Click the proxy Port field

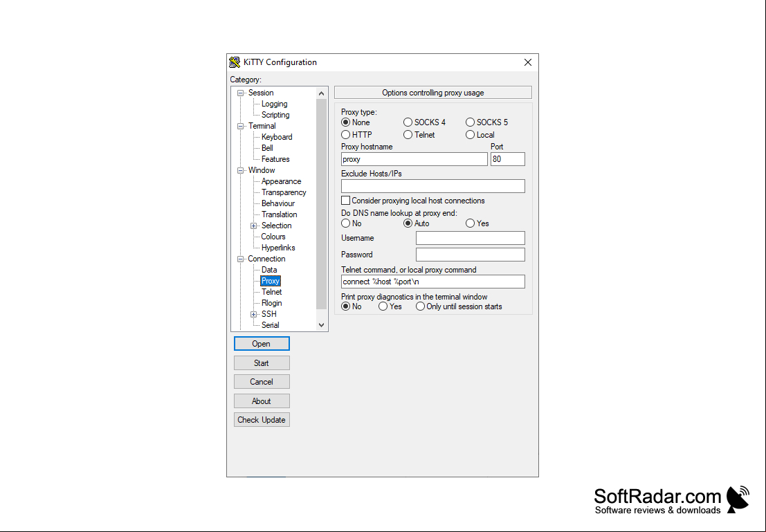pos(508,159)
